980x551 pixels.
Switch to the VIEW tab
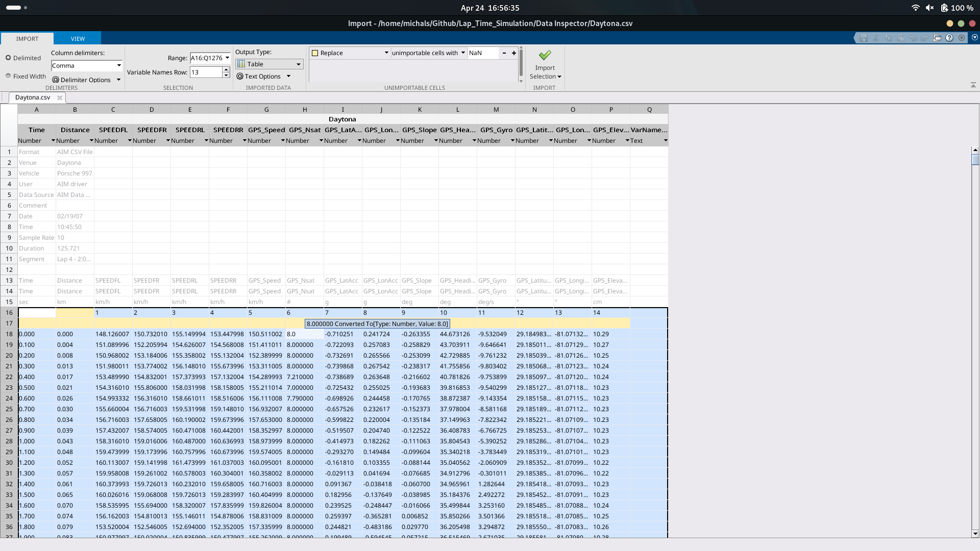78,38
